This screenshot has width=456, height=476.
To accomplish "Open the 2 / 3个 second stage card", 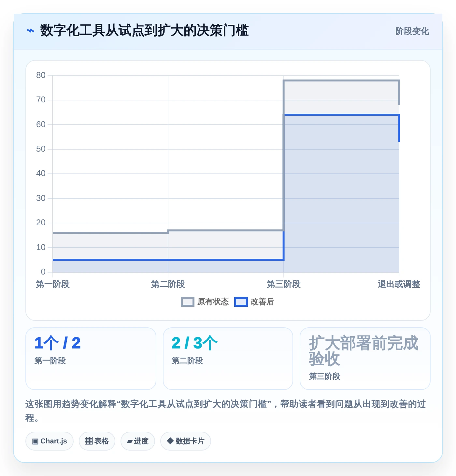I will click(x=228, y=359).
